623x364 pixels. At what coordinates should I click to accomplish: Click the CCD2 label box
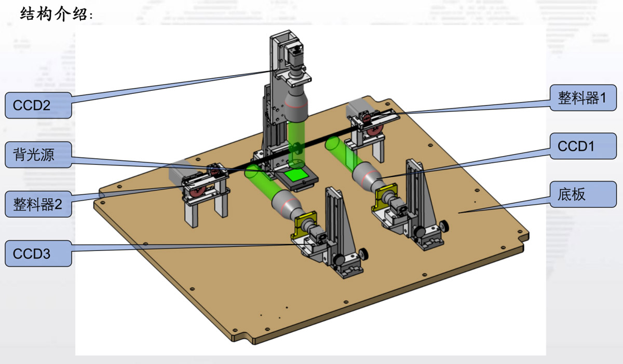[x=38, y=105]
